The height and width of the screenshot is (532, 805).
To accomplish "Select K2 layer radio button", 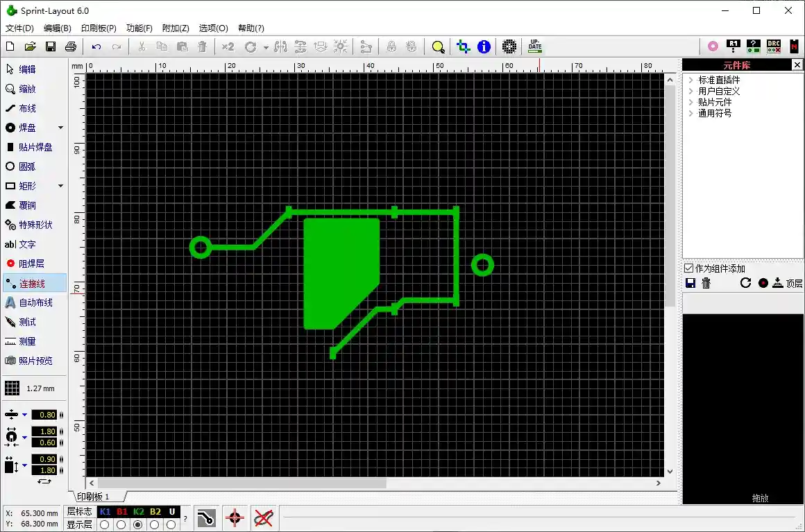I will pos(137,525).
